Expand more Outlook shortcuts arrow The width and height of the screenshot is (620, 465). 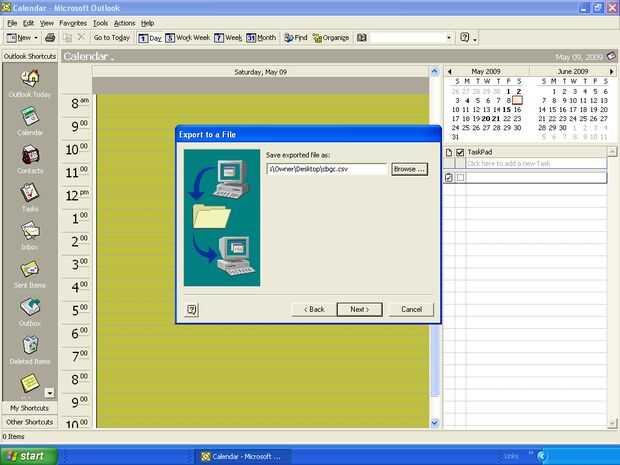(x=49, y=393)
